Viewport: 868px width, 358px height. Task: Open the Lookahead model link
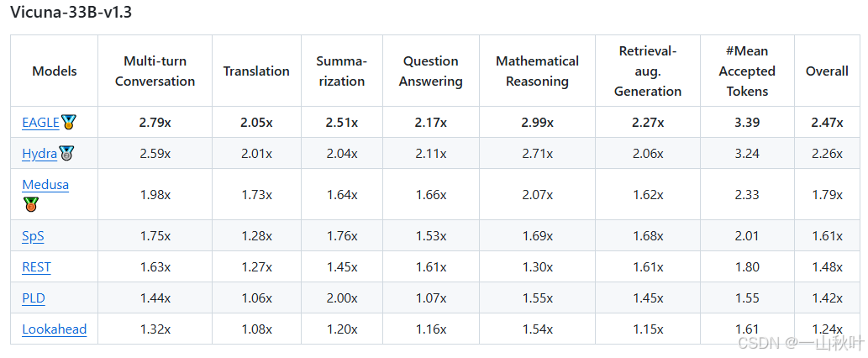(x=55, y=329)
